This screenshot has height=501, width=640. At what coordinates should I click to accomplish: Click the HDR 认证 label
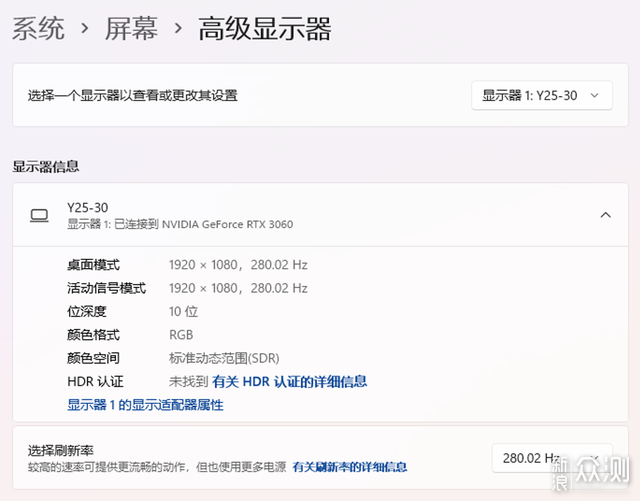point(95,381)
